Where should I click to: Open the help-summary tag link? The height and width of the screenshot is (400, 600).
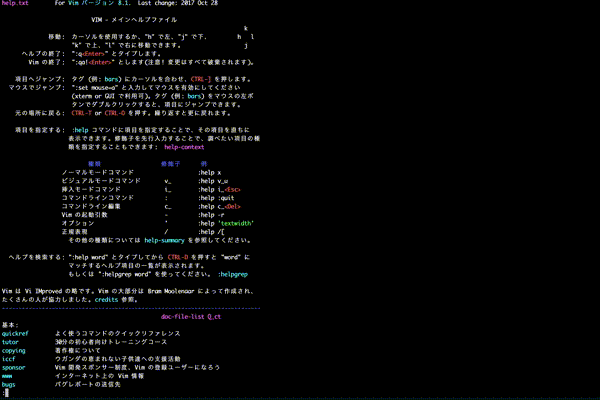(164, 240)
